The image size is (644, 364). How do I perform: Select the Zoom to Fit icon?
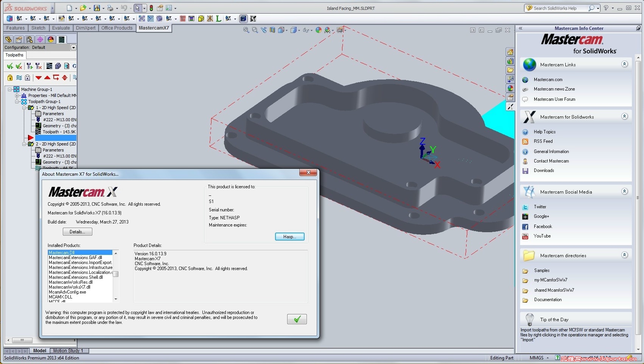[x=246, y=30]
